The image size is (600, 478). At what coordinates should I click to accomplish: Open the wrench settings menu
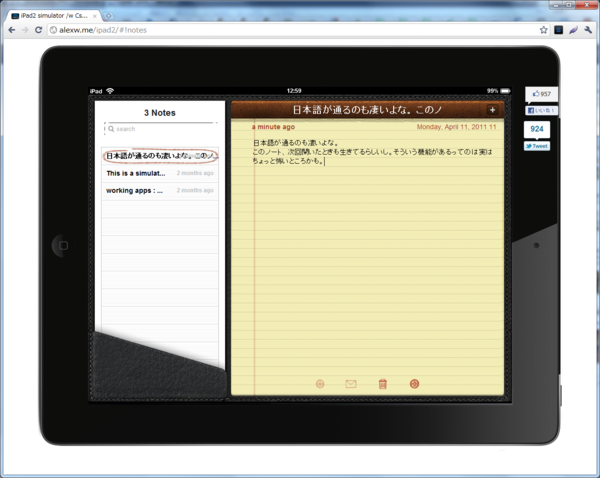(x=588, y=30)
